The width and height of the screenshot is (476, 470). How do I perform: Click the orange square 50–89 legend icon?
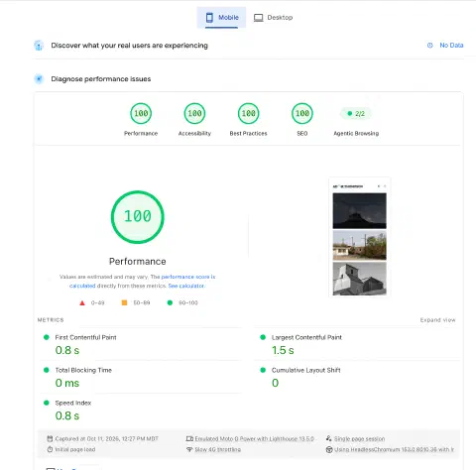[124, 302]
